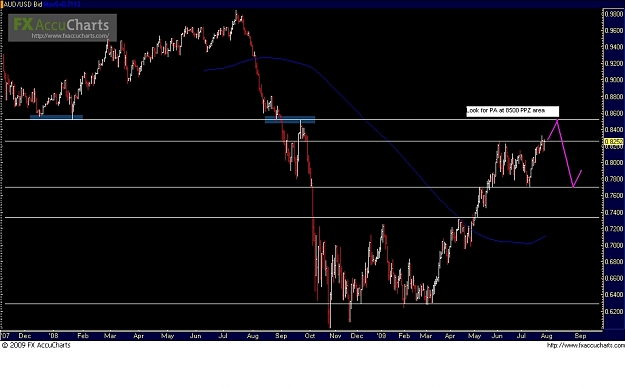
Task: Open the fxaccucharts.com link at bottom right
Action: [586, 345]
